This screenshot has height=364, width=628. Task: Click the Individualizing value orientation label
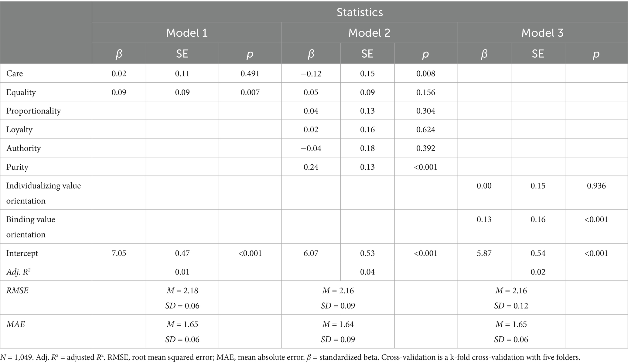pos(43,193)
